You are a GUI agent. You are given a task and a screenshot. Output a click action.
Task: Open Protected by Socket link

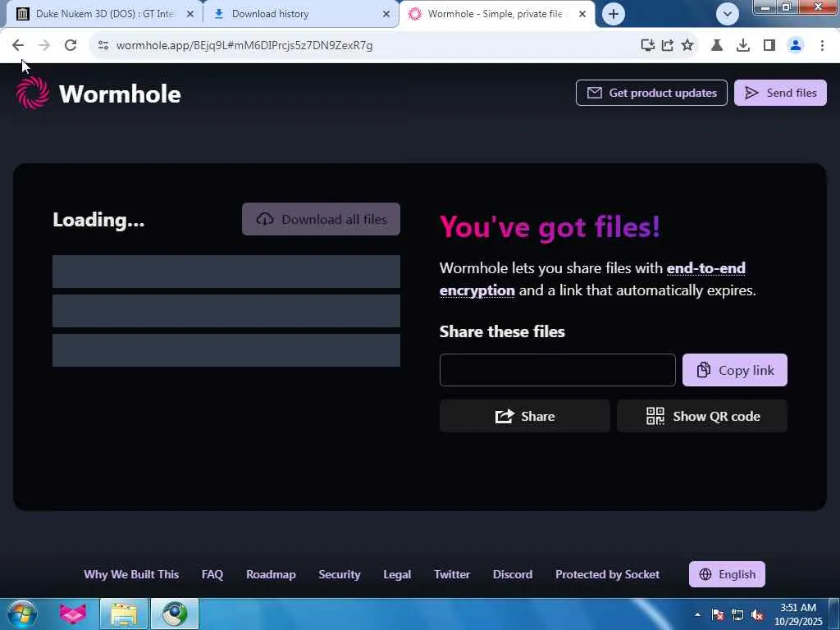click(607, 574)
